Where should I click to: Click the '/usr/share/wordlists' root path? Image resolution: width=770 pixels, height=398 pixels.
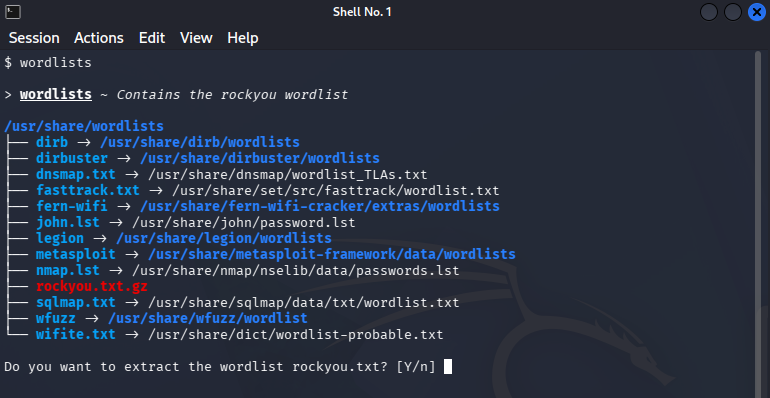[x=83, y=126]
